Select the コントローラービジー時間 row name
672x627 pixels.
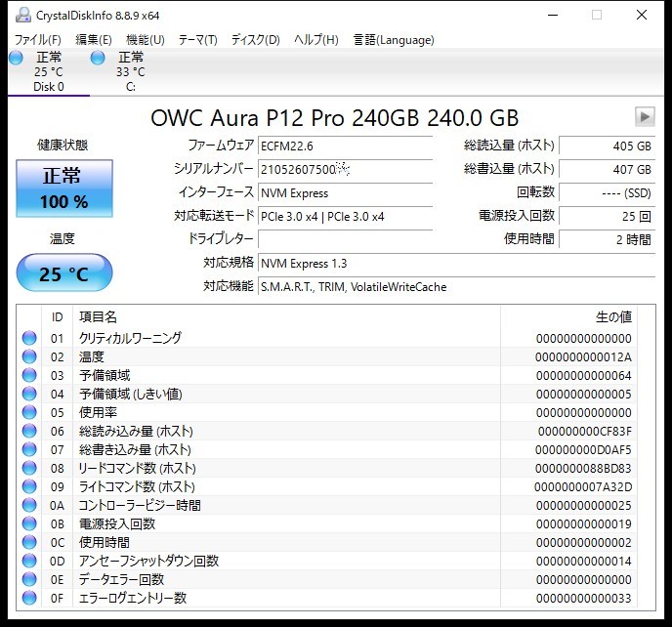pyautogui.click(x=140, y=505)
